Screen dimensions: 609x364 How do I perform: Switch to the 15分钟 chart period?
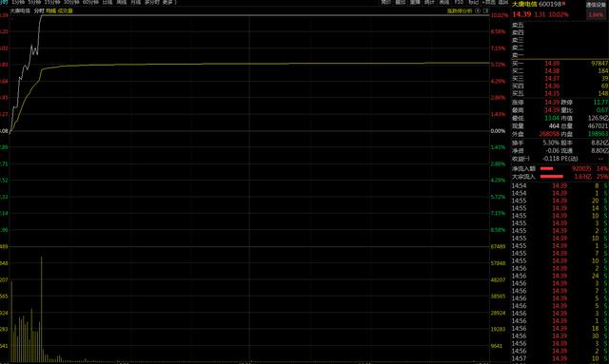click(51, 2)
